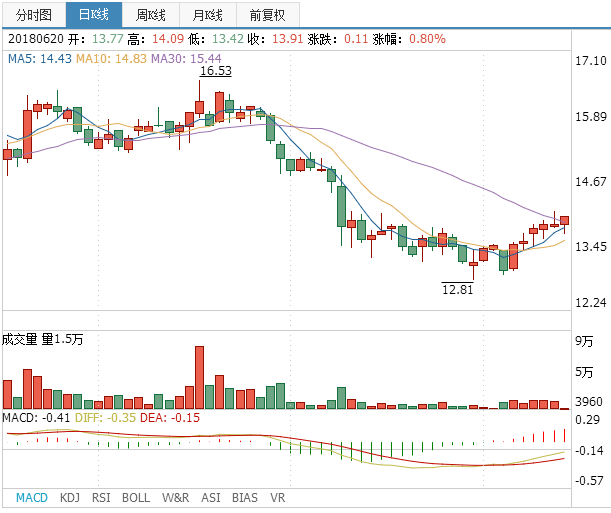Click the 0.29 MACD axis label
The image size is (611, 513).
tap(587, 420)
